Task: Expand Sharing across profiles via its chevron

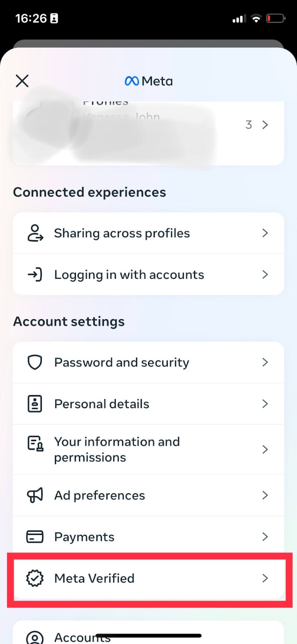Action: [x=265, y=233]
